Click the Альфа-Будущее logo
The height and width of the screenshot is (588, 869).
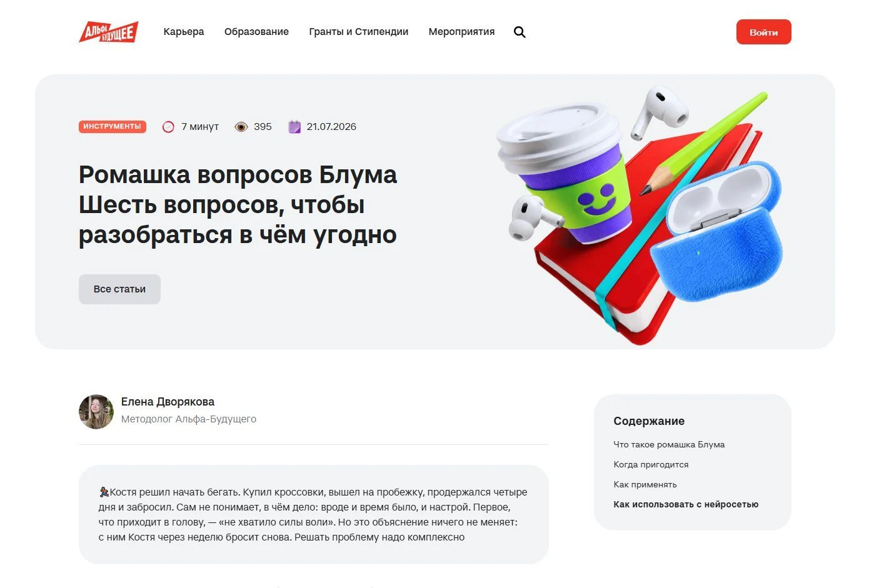109,32
